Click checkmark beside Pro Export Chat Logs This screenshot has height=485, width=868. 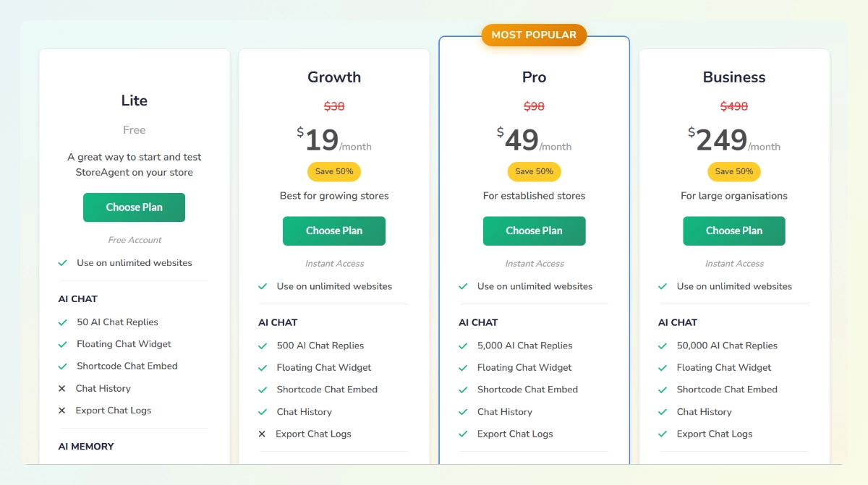[463, 434]
